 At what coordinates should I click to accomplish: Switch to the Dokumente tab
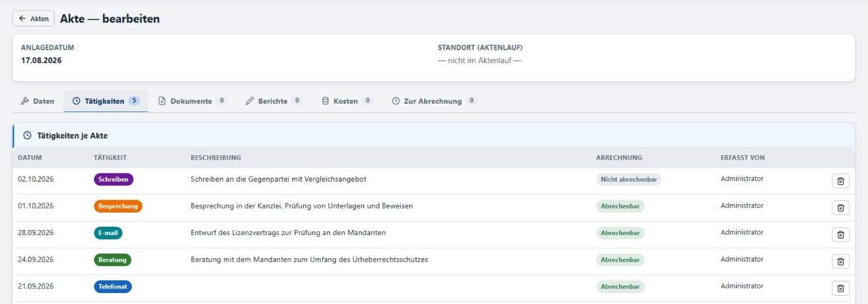tap(192, 101)
